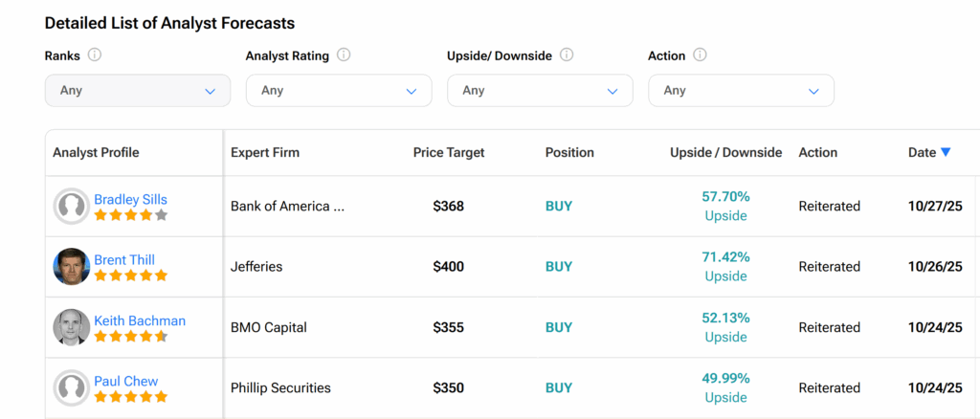
Task: Click Paul Chew's avatar placeholder
Action: coord(71,388)
